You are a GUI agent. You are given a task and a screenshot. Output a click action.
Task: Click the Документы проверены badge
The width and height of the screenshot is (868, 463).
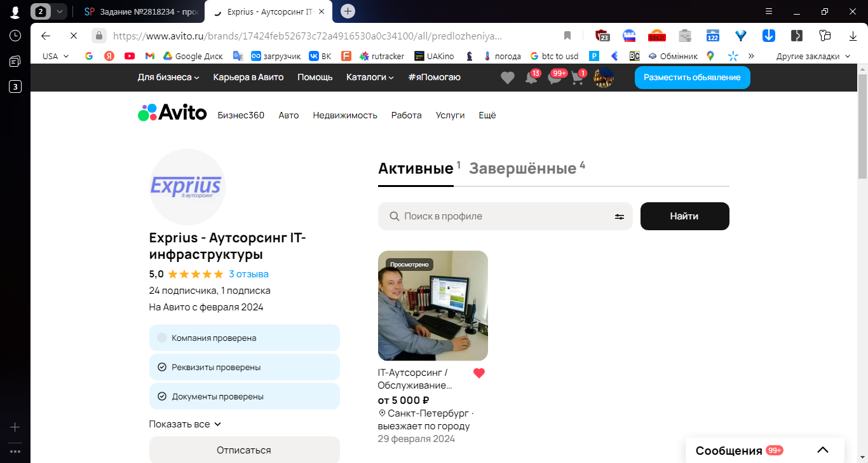click(x=245, y=396)
